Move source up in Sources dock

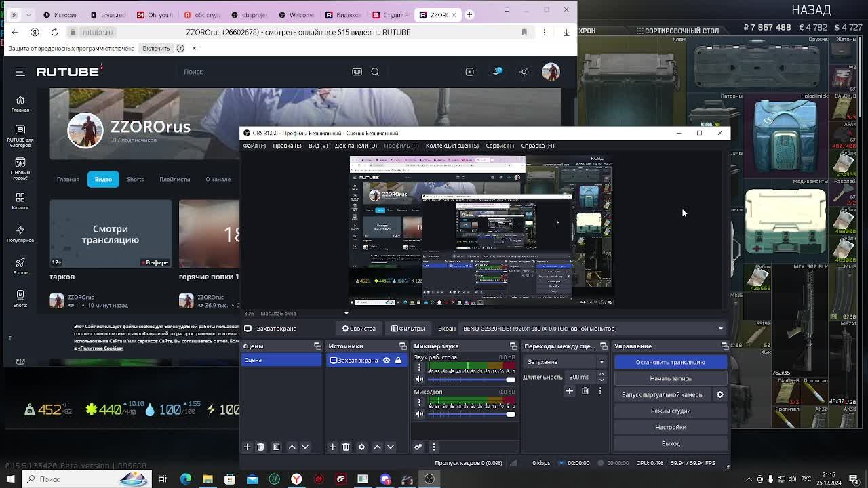(x=378, y=447)
